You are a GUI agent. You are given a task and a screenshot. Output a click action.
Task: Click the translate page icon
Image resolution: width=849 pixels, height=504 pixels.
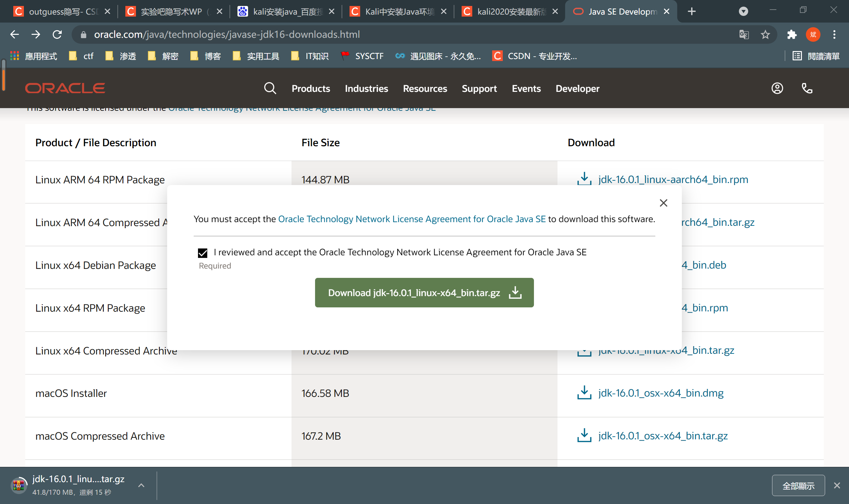[x=744, y=34]
